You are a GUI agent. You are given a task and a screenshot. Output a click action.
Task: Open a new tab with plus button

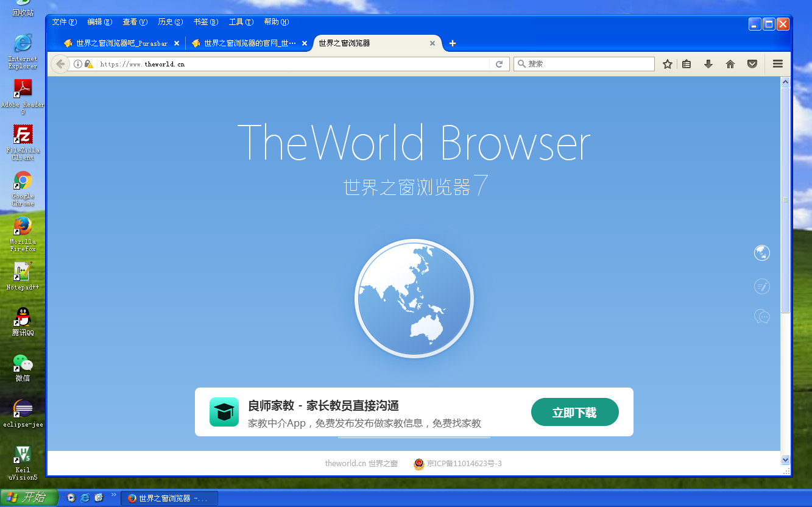[452, 43]
